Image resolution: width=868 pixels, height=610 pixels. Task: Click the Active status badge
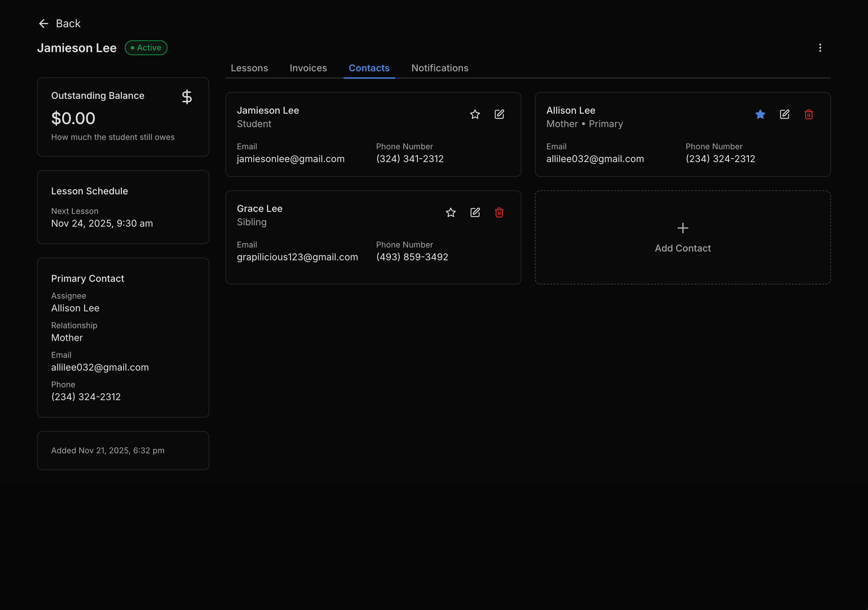click(x=146, y=48)
